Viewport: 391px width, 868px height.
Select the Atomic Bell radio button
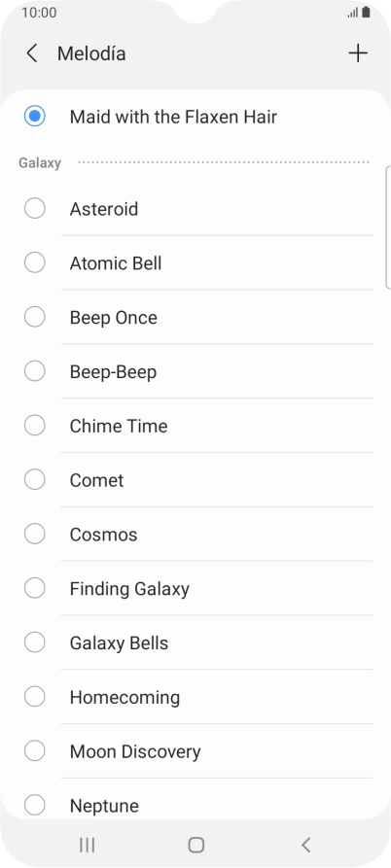tap(34, 263)
